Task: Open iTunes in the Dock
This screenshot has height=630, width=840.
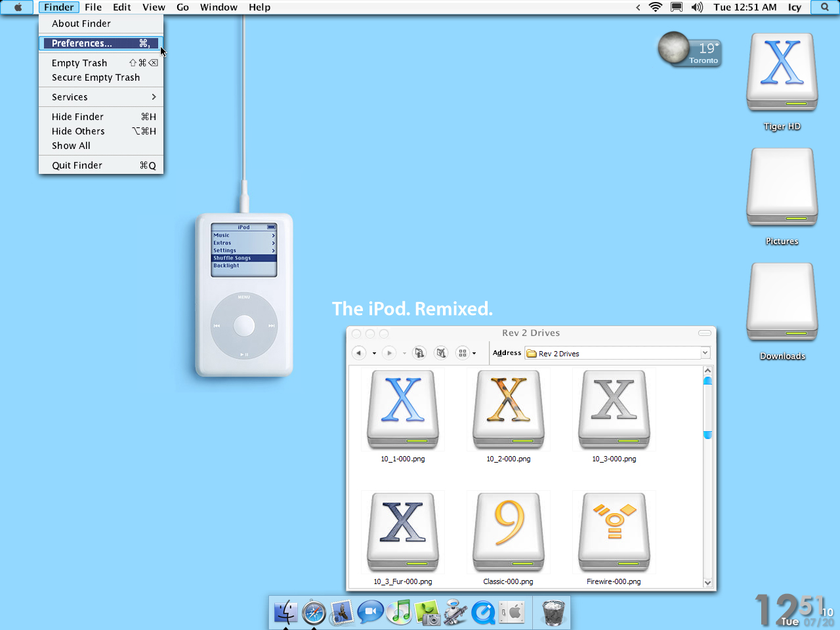Action: [399, 612]
